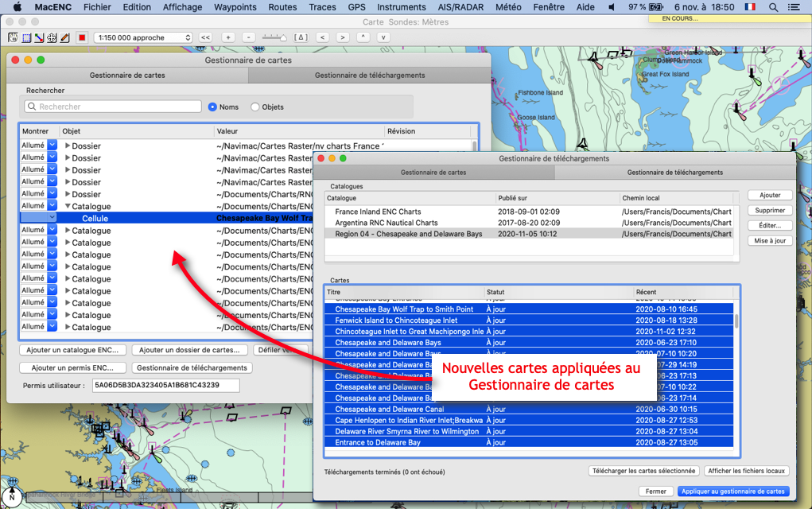
Task: Switch to Gestionnaire de cartes tab in front window
Action: [x=433, y=173]
